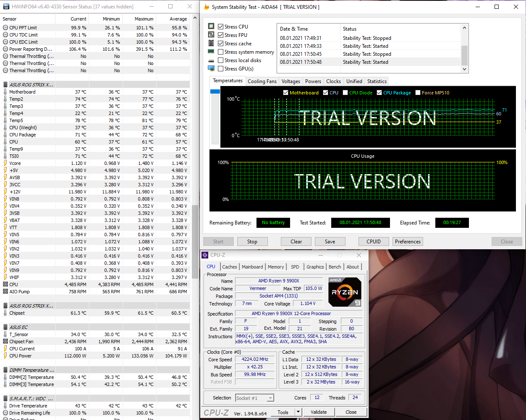Open the Caches tab in CPU-Z

(x=230, y=267)
